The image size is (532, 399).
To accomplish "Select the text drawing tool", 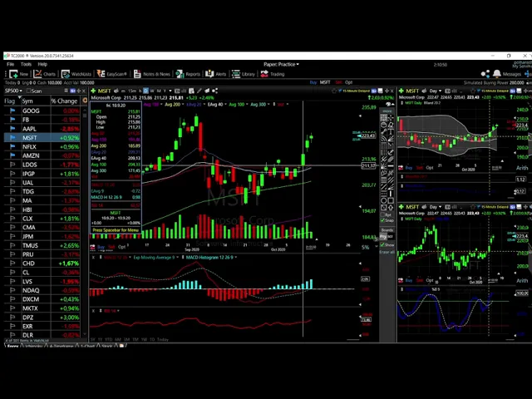I will point(392,131).
